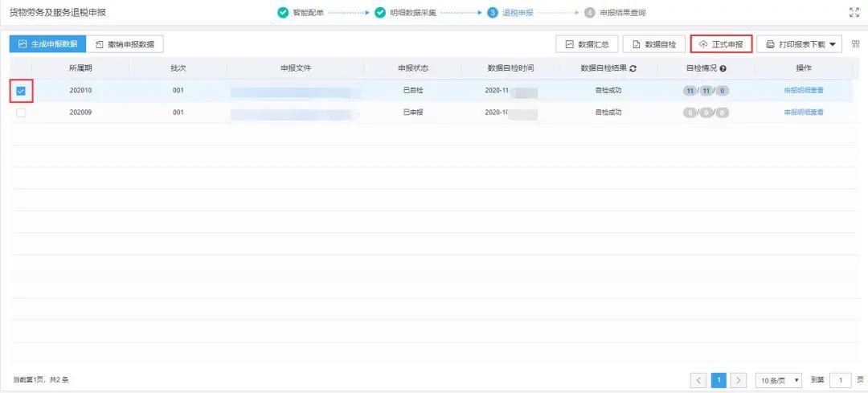The height and width of the screenshot is (393, 868).
Task: Click the 202009 period cell
Action: click(x=81, y=112)
